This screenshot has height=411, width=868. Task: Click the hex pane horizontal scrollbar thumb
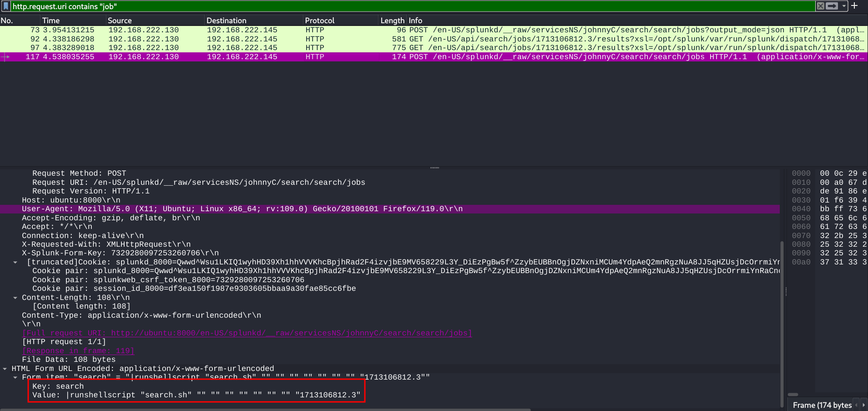click(793, 395)
